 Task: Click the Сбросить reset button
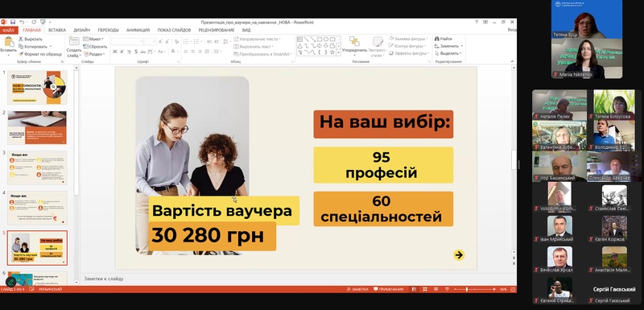pyautogui.click(x=95, y=47)
